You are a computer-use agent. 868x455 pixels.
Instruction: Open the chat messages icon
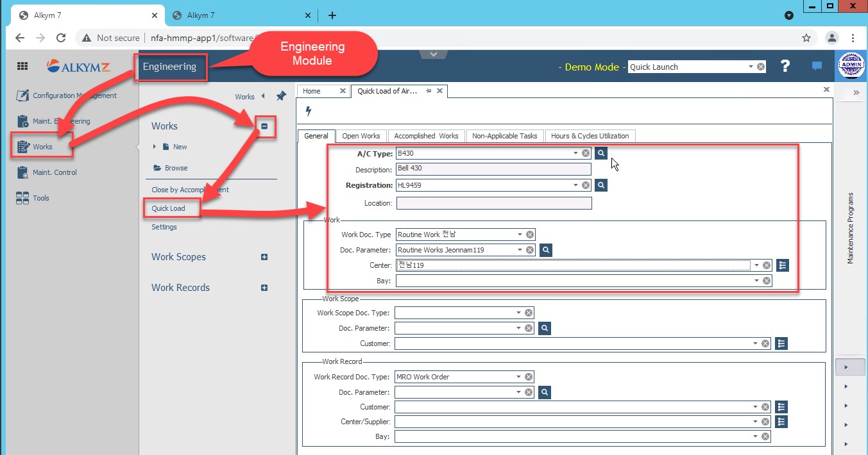point(817,66)
